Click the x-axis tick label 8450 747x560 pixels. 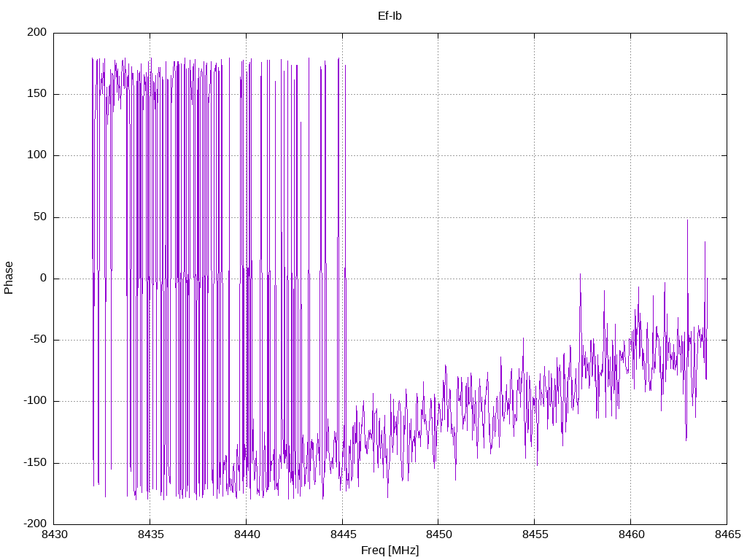click(438, 534)
